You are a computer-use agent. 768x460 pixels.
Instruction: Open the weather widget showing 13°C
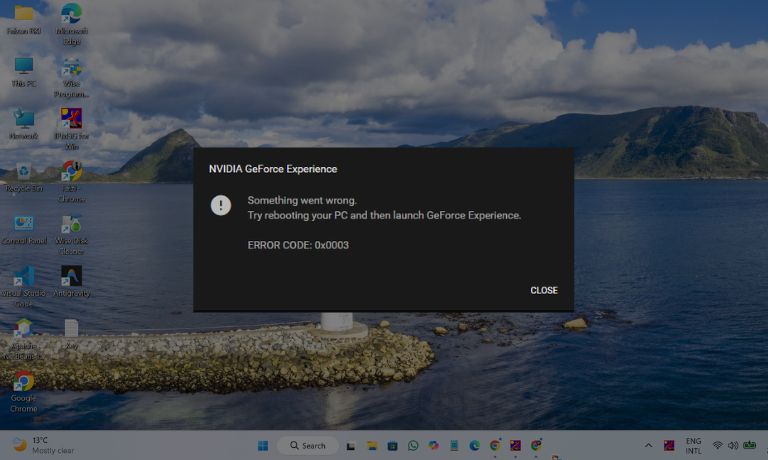pyautogui.click(x=43, y=445)
